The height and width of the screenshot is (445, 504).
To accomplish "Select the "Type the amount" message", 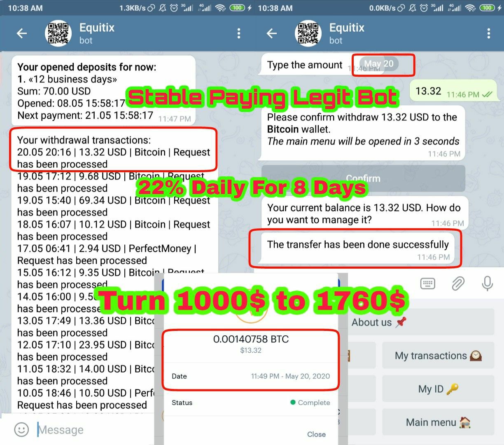I will click(x=322, y=65).
